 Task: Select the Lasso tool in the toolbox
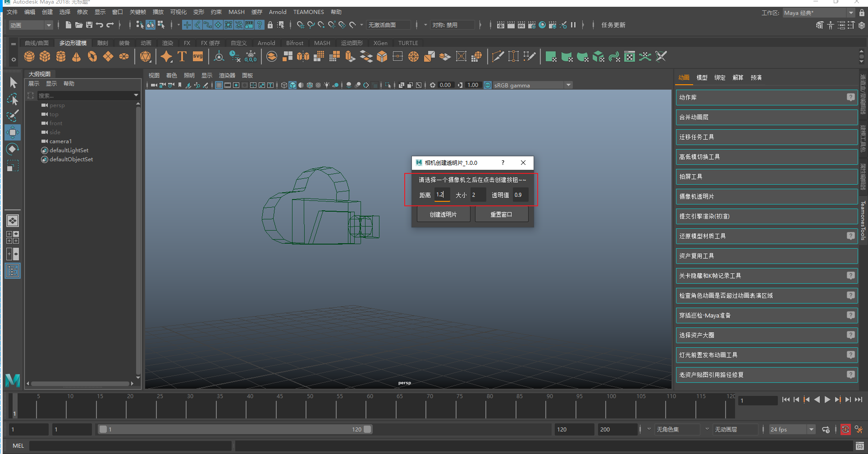click(x=13, y=99)
